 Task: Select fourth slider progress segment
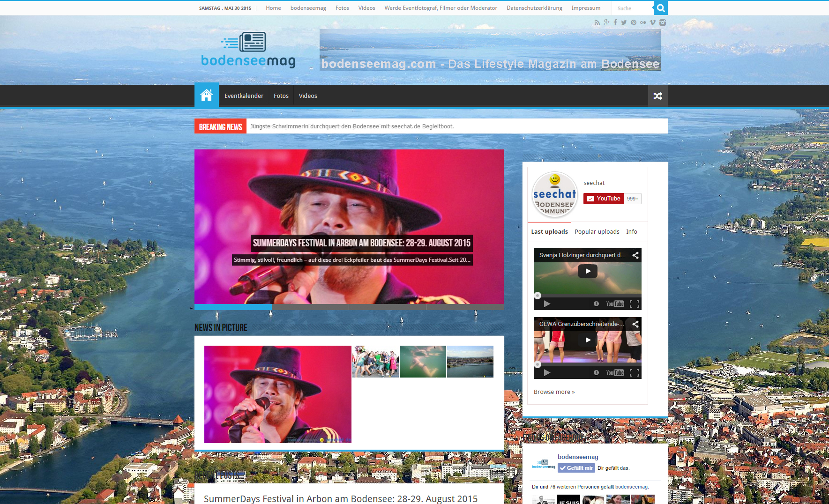tap(465, 307)
